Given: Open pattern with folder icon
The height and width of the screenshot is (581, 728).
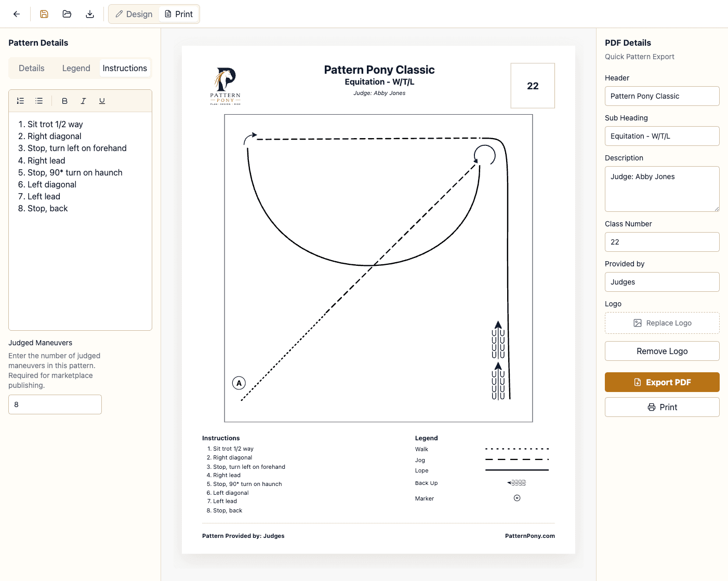Looking at the screenshot, I should [x=67, y=14].
